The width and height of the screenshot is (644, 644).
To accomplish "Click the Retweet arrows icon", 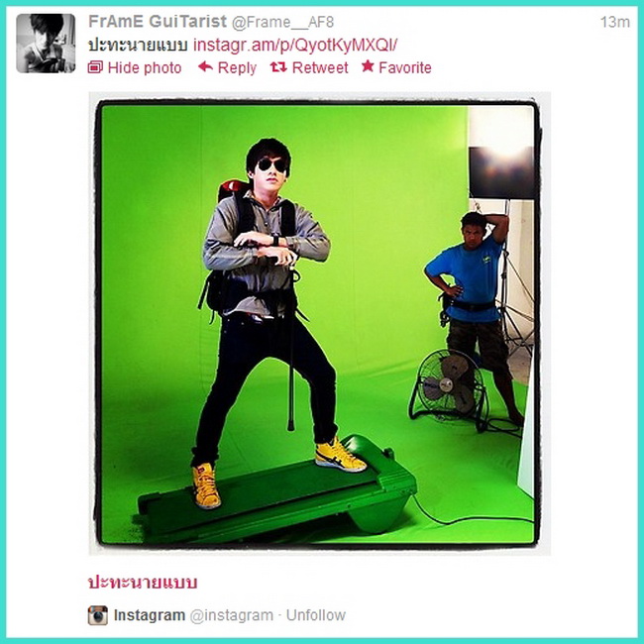I will [278, 67].
